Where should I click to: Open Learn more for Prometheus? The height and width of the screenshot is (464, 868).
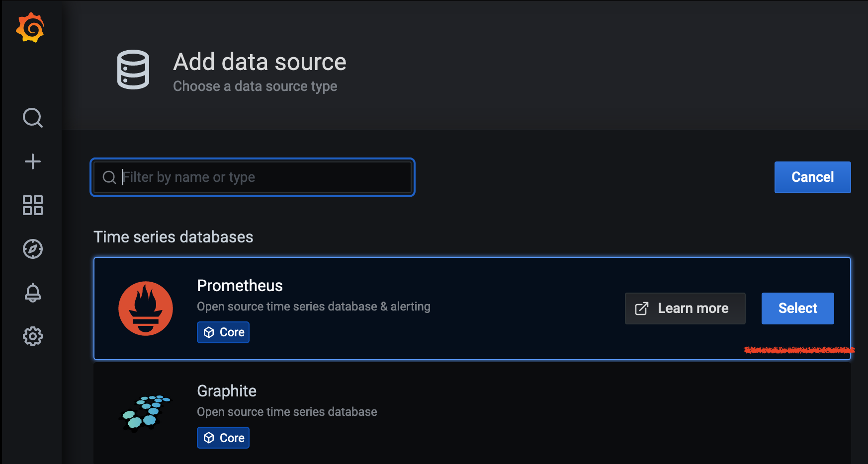pyautogui.click(x=685, y=309)
